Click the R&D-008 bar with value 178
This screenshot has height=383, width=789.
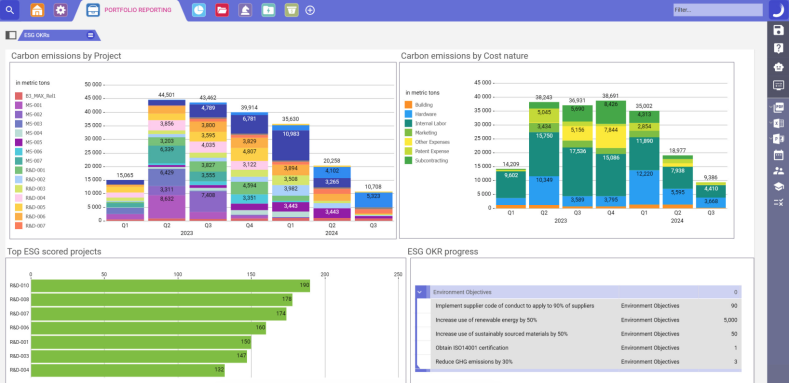[x=162, y=300]
